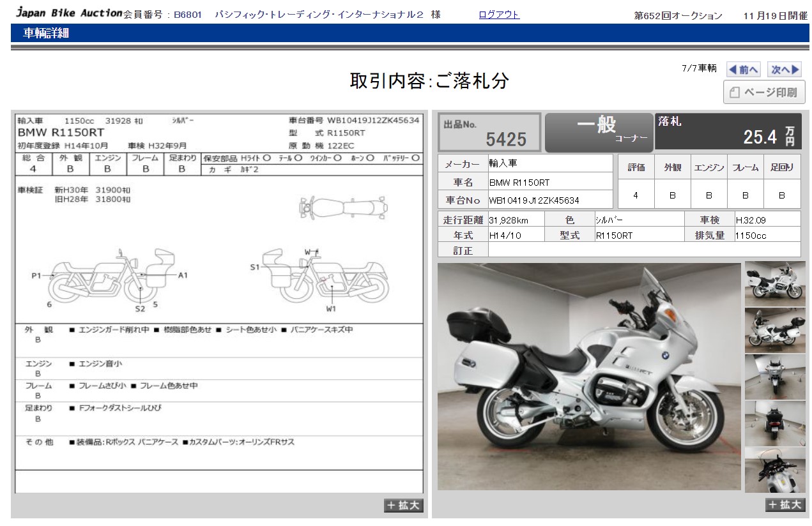Click the 取引内容:ご落札分 heading
This screenshot has height=526, width=812.
(429, 81)
